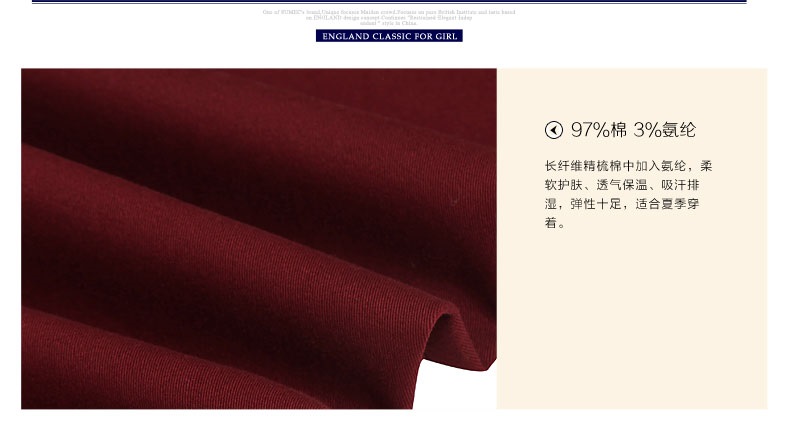This screenshot has width=790, height=427.
Task: Click the 长纤维精梳棉 description paragraph
Action: [628, 194]
